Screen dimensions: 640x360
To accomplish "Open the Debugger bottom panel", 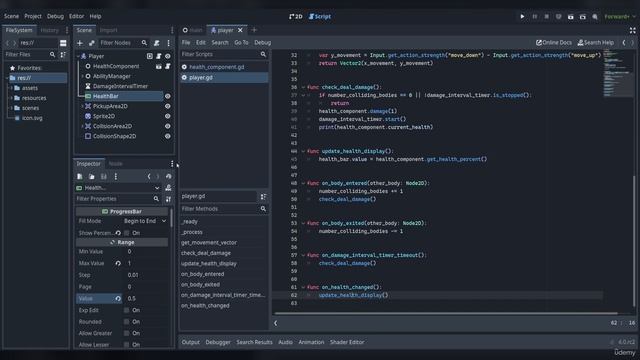I will (x=218, y=342).
